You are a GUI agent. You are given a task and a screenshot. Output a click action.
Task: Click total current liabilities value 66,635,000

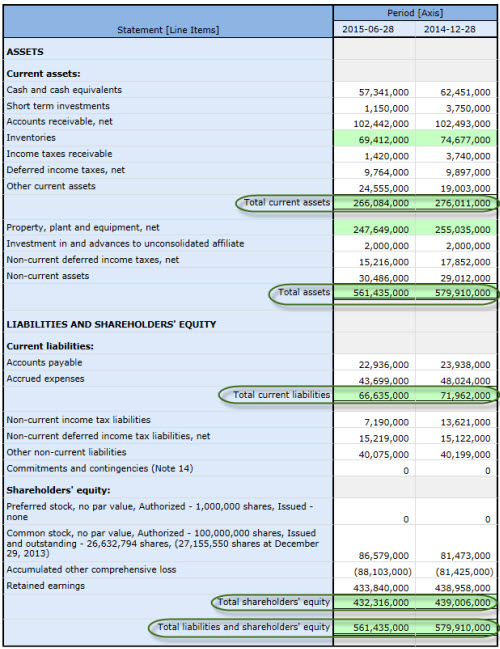pos(384,396)
